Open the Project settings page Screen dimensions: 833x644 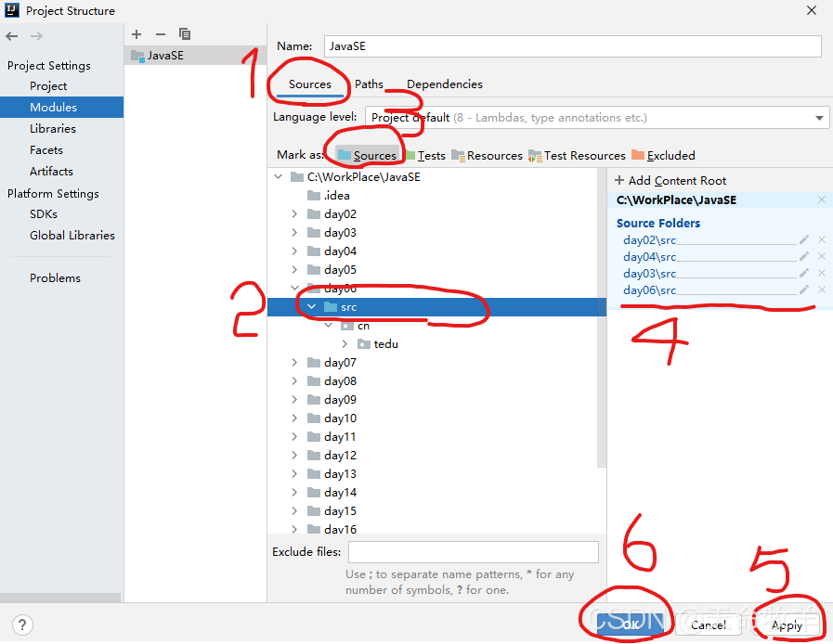[x=48, y=86]
